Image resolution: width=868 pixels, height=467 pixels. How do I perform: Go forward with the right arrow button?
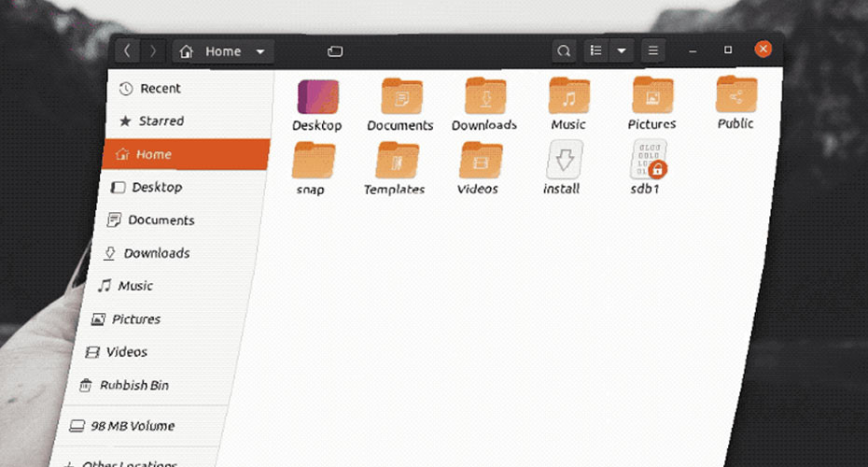click(153, 51)
